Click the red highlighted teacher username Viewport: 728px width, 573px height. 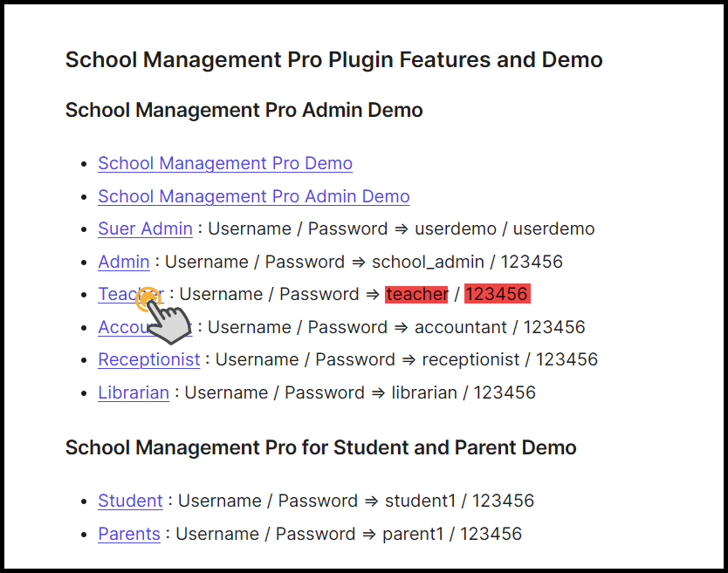[416, 294]
